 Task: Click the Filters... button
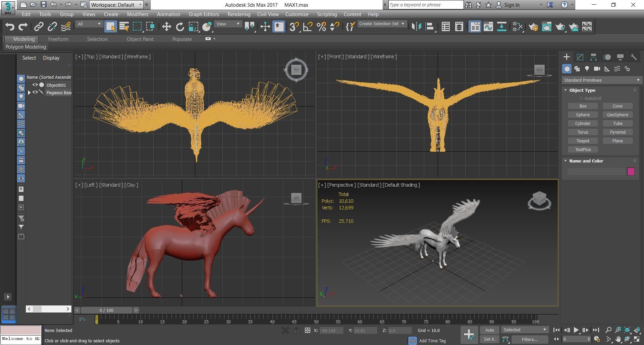[x=530, y=340]
